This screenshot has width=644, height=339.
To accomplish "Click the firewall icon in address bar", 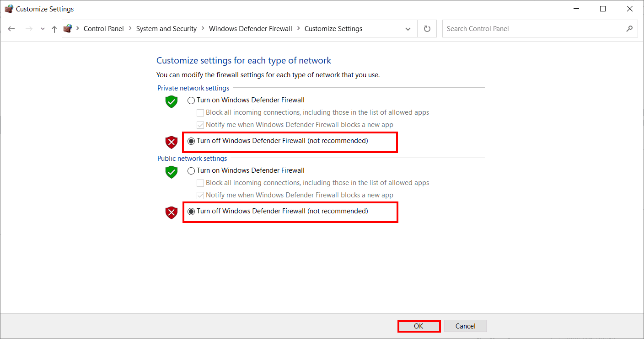I will [68, 28].
